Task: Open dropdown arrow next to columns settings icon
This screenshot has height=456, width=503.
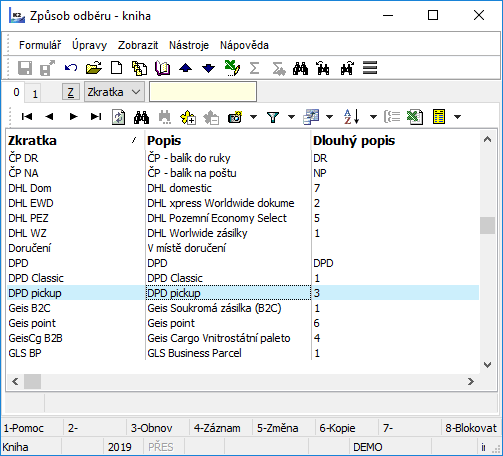Action: point(329,117)
